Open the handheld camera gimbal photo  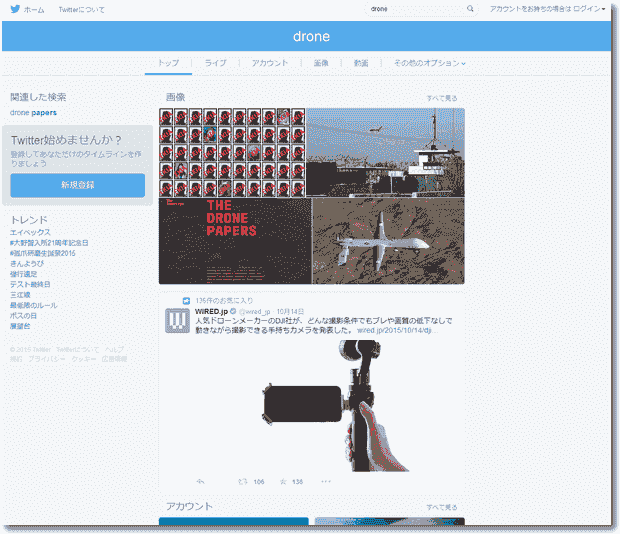pos(335,406)
